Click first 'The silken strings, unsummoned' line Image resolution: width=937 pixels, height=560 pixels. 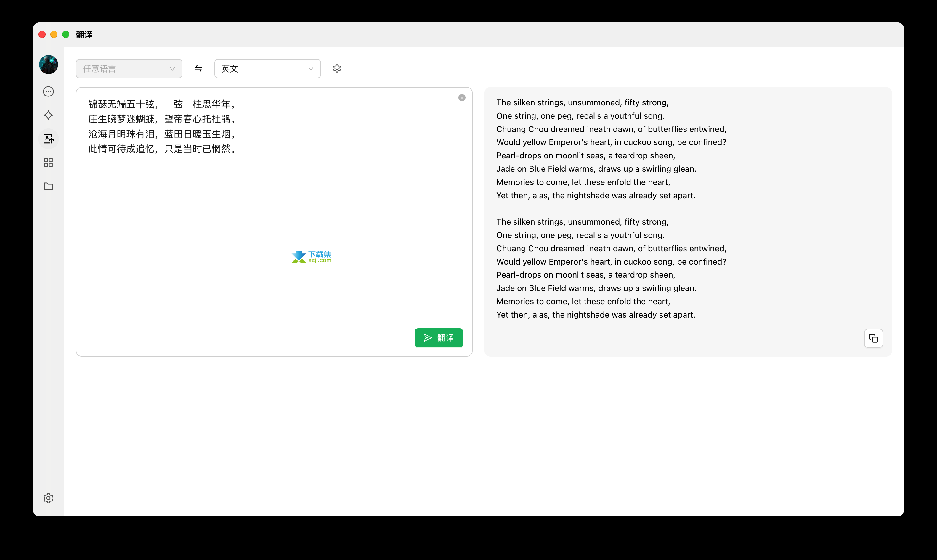(x=582, y=103)
